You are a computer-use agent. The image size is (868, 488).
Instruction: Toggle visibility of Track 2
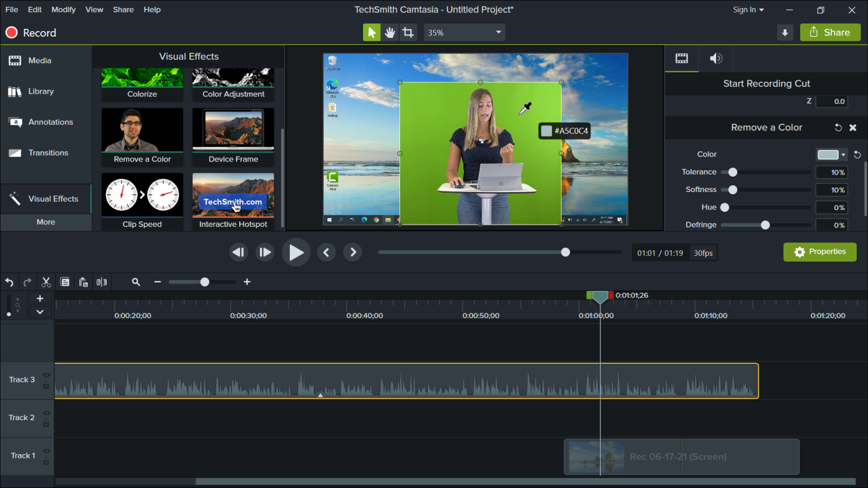[46, 412]
